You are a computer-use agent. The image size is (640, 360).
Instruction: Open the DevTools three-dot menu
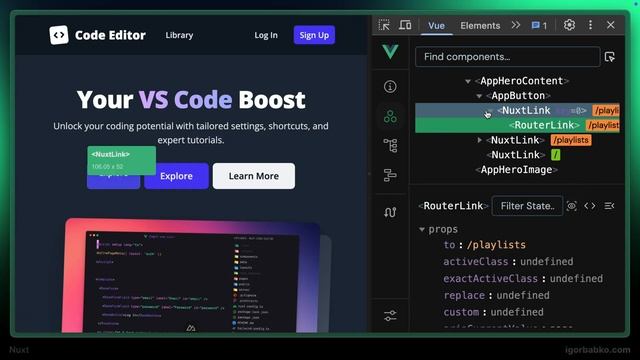590,25
